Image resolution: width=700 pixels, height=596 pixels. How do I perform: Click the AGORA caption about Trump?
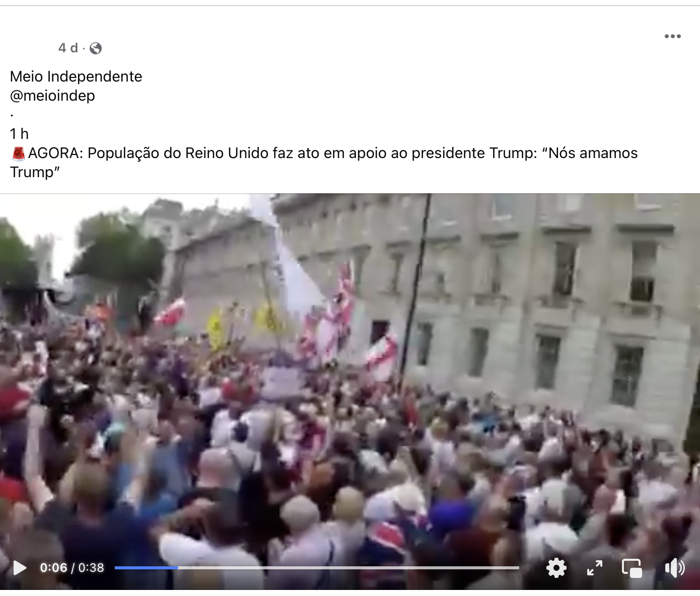[x=324, y=163]
